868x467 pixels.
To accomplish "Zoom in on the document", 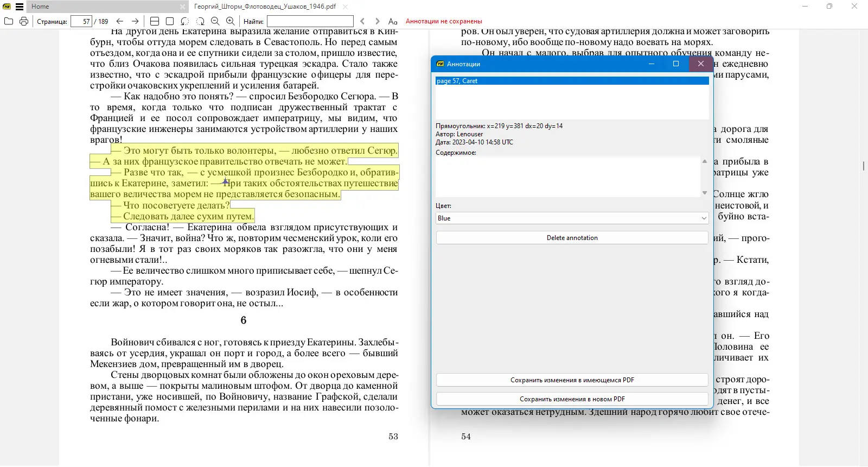I will coord(231,21).
